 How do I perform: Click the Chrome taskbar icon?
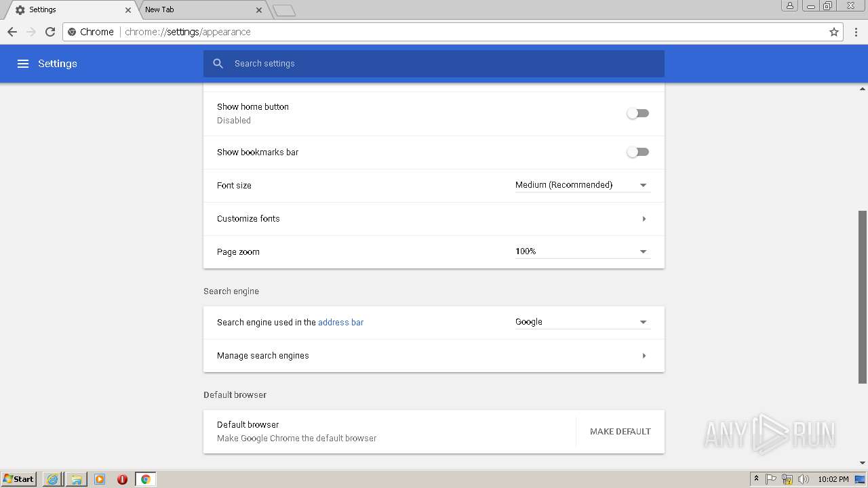[145, 479]
